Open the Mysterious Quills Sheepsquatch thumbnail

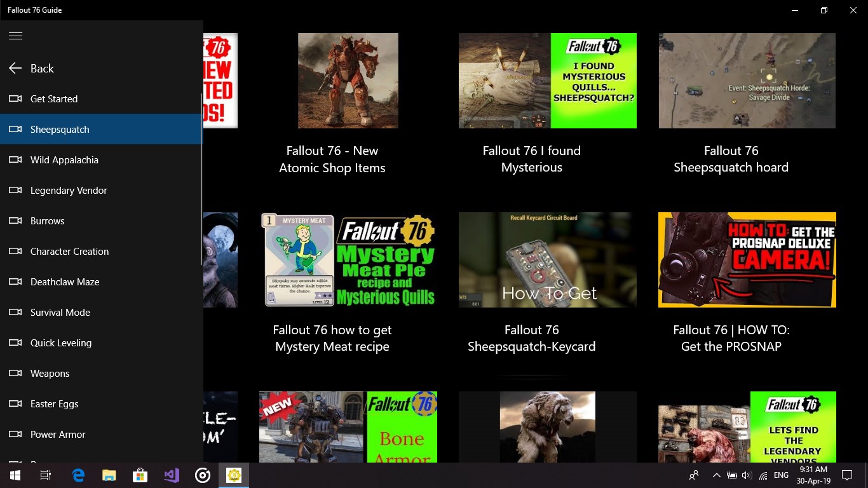pyautogui.click(x=548, y=81)
